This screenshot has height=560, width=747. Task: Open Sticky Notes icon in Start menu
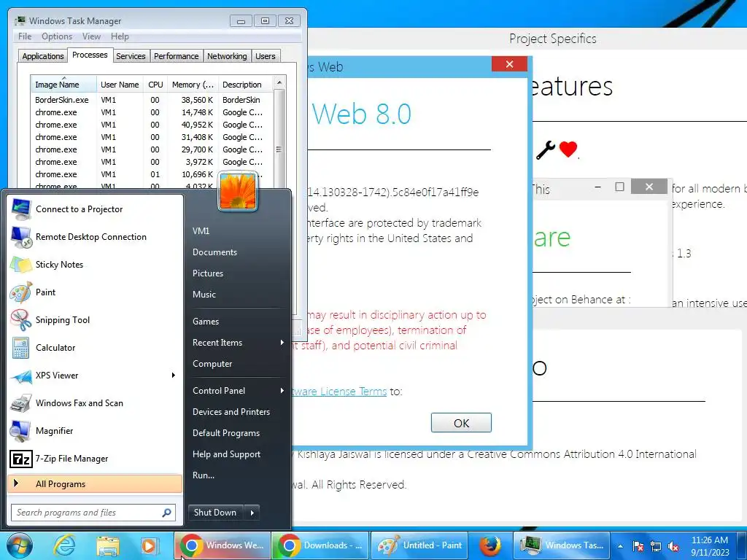pyautogui.click(x=21, y=264)
